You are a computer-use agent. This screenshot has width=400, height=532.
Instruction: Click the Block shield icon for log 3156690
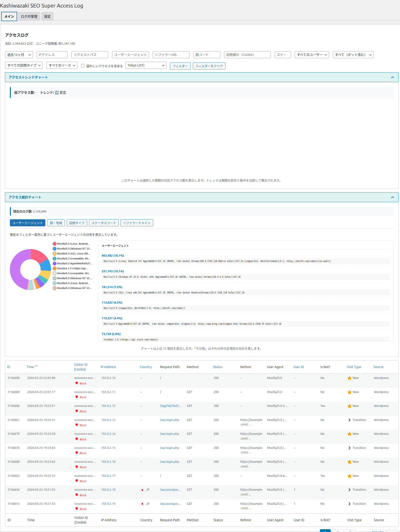pyautogui.click(x=77, y=383)
